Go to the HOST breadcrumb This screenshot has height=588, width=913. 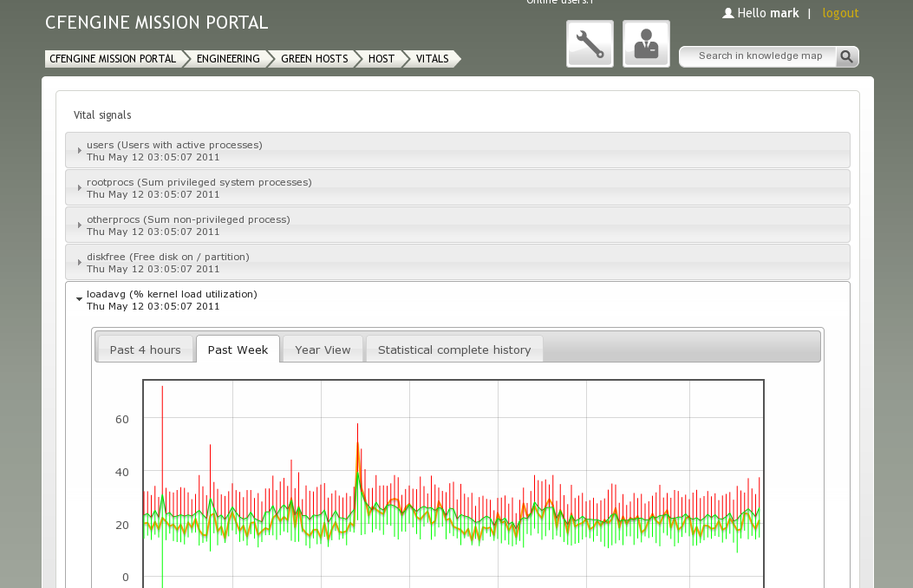382,59
